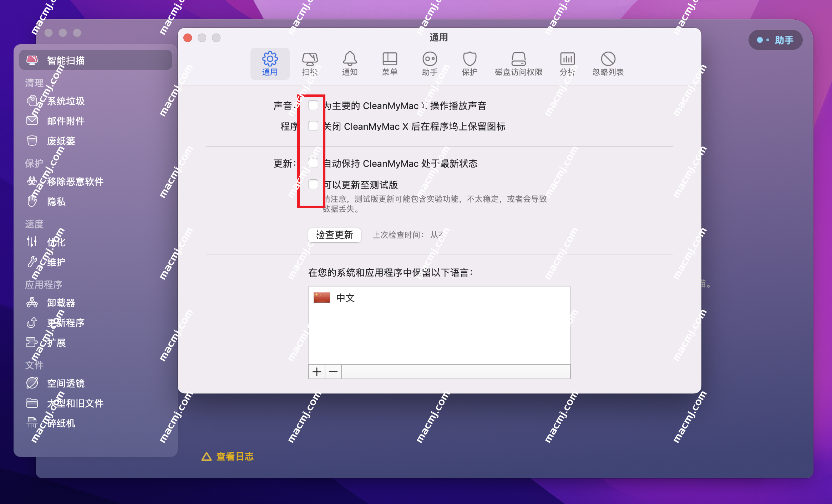The width and height of the screenshot is (832, 504).
Task: Open the 助手 assistant button top right
Action: point(775,40)
